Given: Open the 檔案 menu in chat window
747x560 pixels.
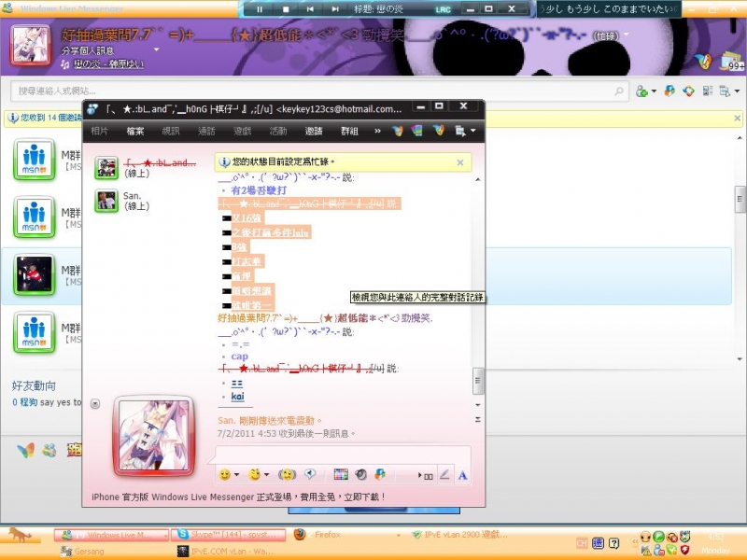Looking at the screenshot, I should coord(135,132).
